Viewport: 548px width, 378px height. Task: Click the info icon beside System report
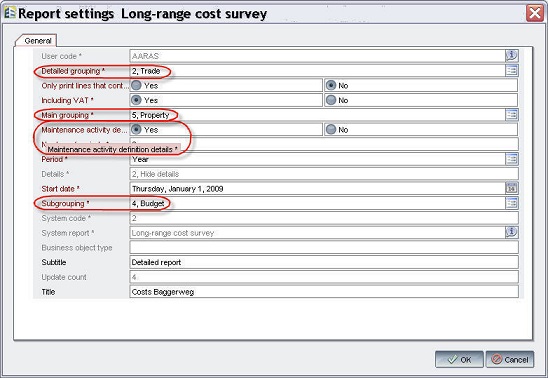tap(512, 232)
